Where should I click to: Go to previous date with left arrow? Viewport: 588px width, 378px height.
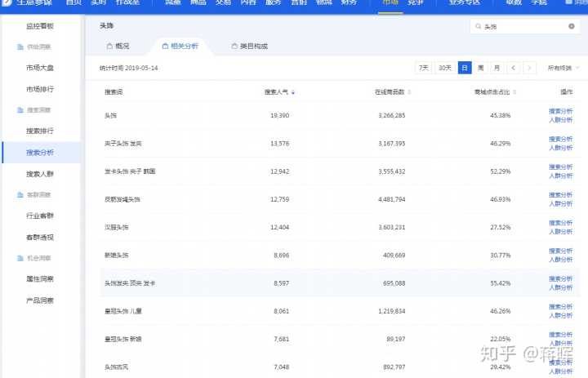point(513,68)
